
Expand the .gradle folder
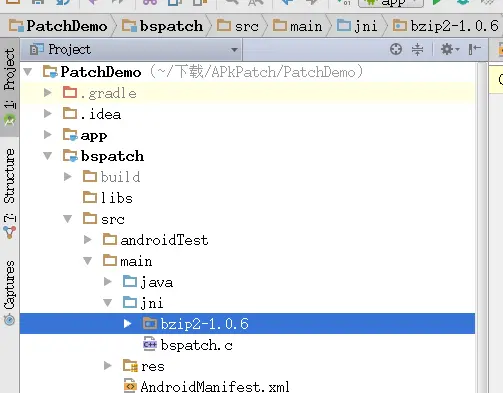coord(48,93)
